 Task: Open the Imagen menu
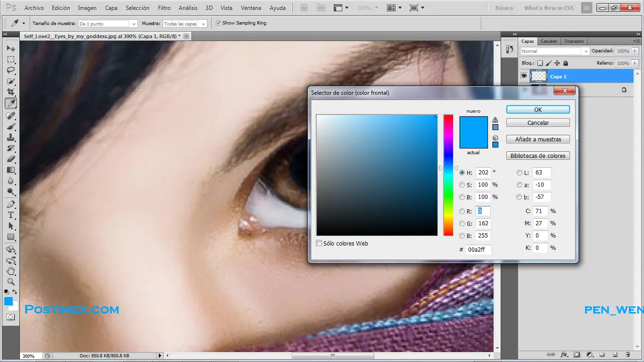coord(87,8)
